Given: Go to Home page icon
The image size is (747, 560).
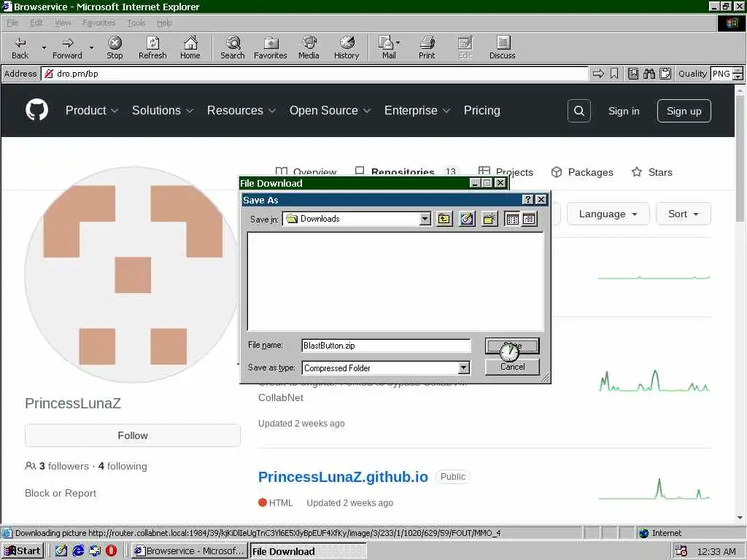Looking at the screenshot, I should 190,47.
